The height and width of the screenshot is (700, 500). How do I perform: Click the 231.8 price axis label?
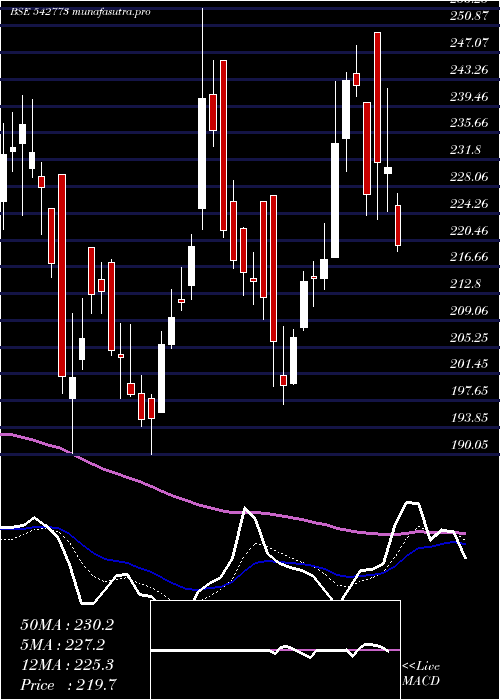[x=466, y=150]
